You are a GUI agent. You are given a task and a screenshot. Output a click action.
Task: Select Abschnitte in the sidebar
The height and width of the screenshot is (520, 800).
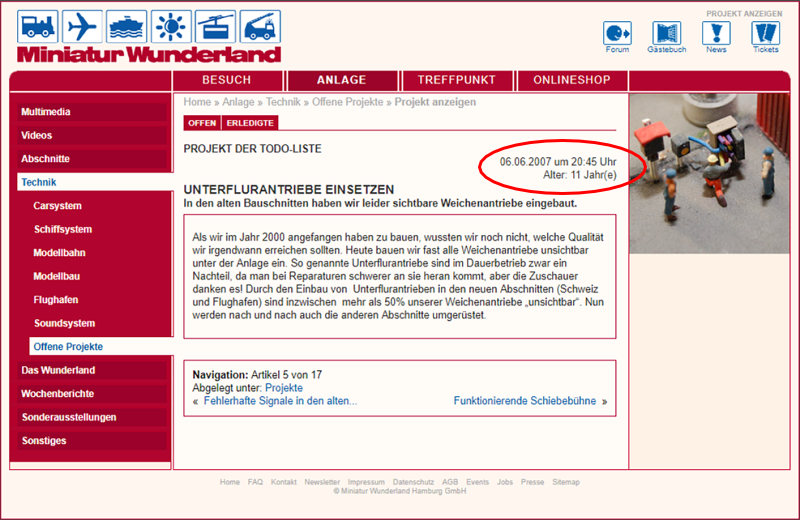tap(92, 159)
